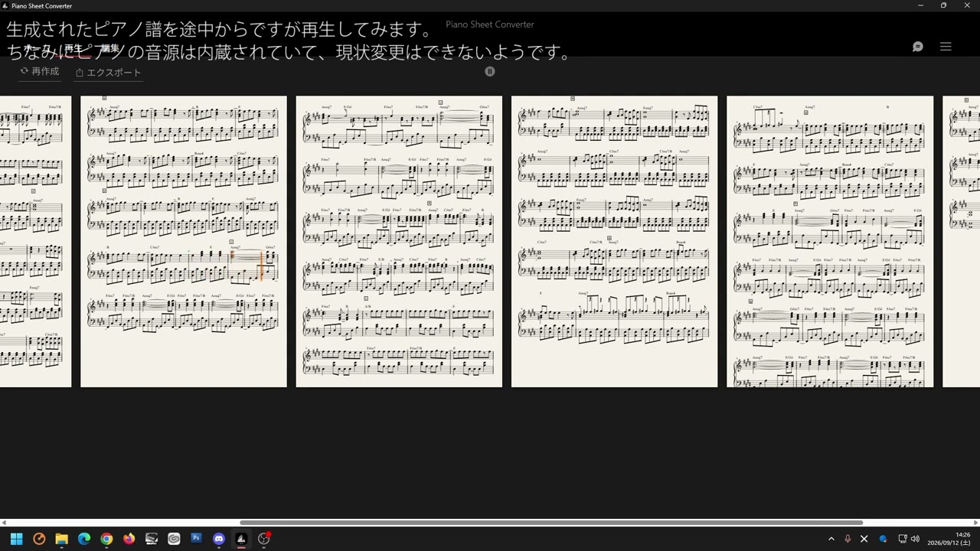
Task: Click the scrollbar right arrow
Action: [975, 523]
